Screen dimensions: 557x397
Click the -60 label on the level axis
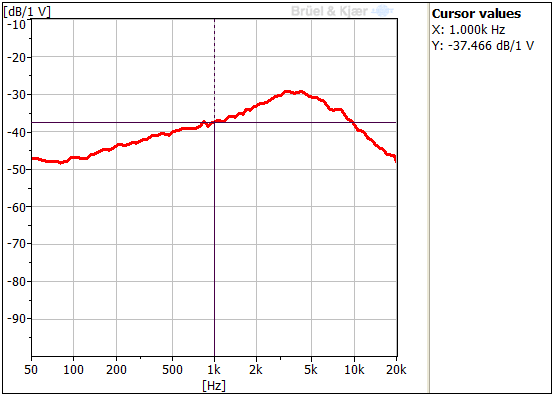click(x=17, y=207)
